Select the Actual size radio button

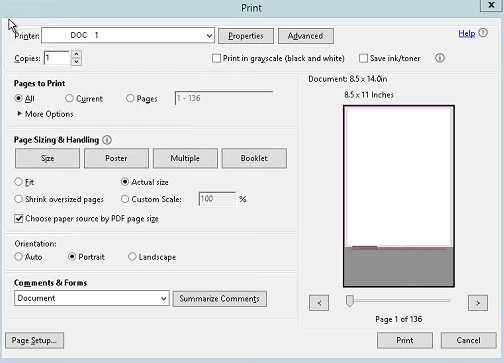click(125, 182)
